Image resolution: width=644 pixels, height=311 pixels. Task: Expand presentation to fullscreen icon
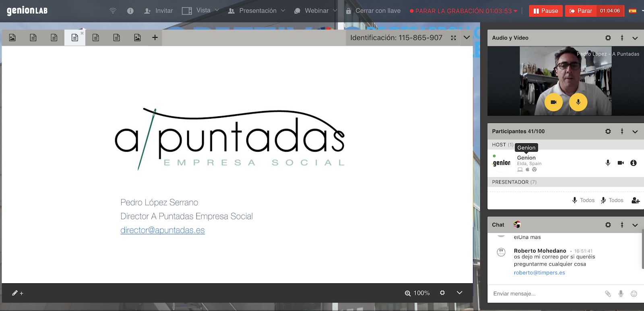click(454, 38)
